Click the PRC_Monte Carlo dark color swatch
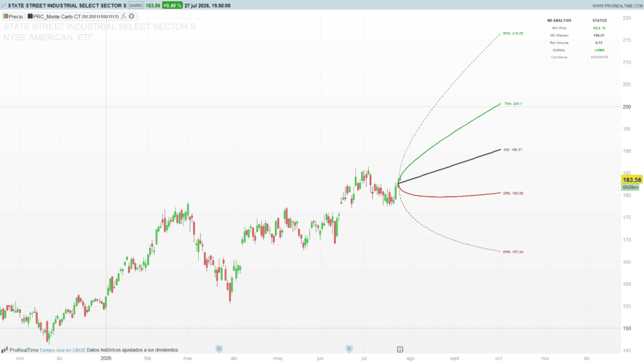 coord(30,16)
